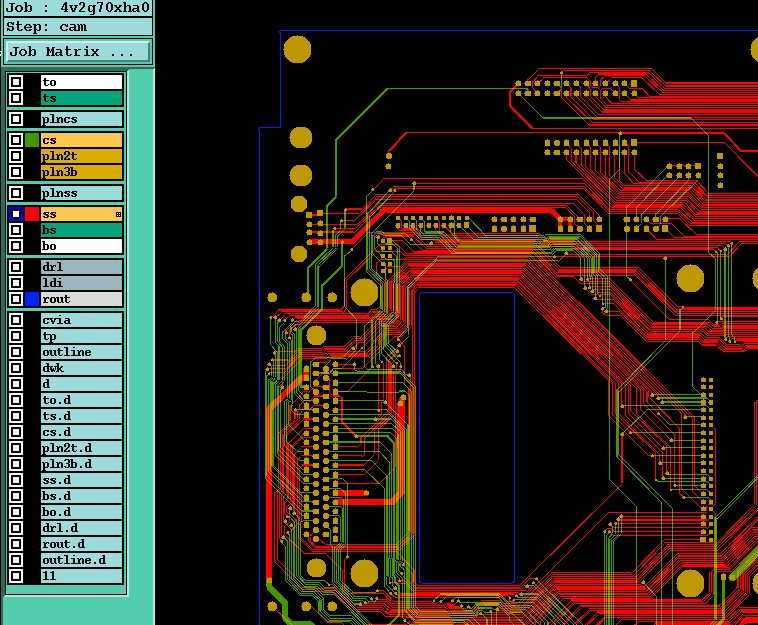Image resolution: width=758 pixels, height=625 pixels.
Task: Select the 'rout.d' layer row
Action: click(81, 544)
